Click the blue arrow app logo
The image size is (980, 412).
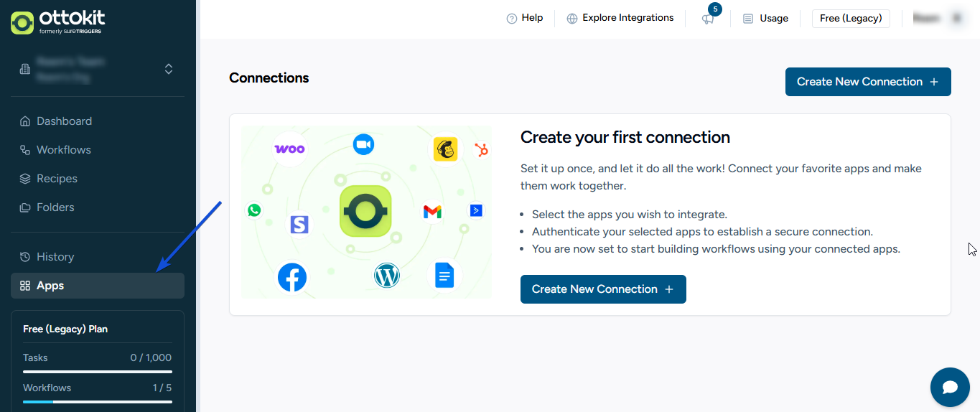[x=476, y=210]
